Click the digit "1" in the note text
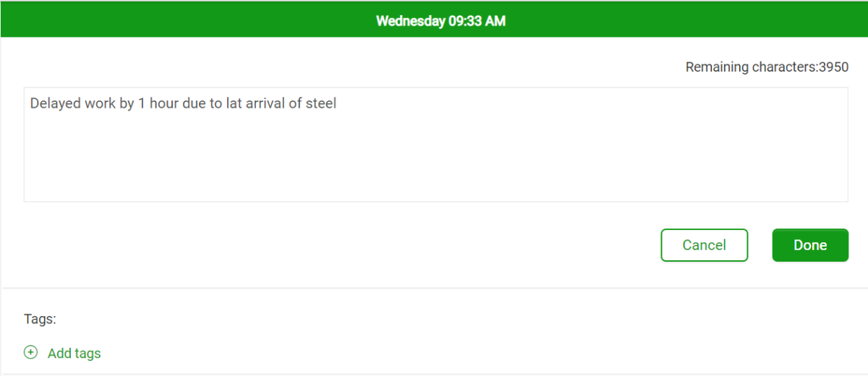Viewport: 868px width, 376px height. (142, 103)
